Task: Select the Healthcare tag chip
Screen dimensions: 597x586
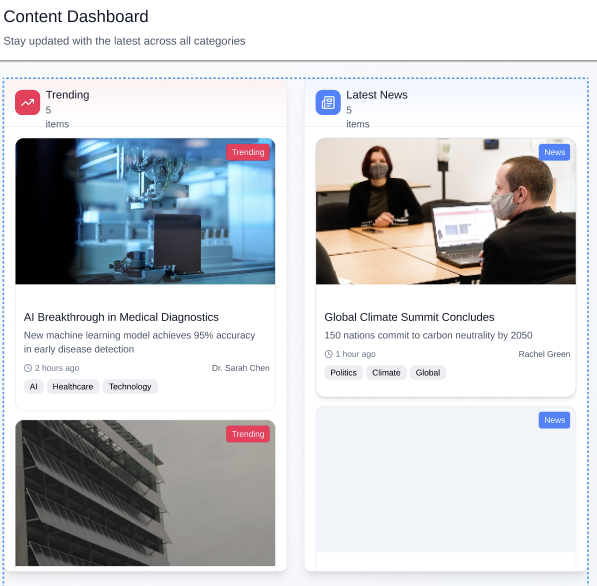Action: pos(73,386)
